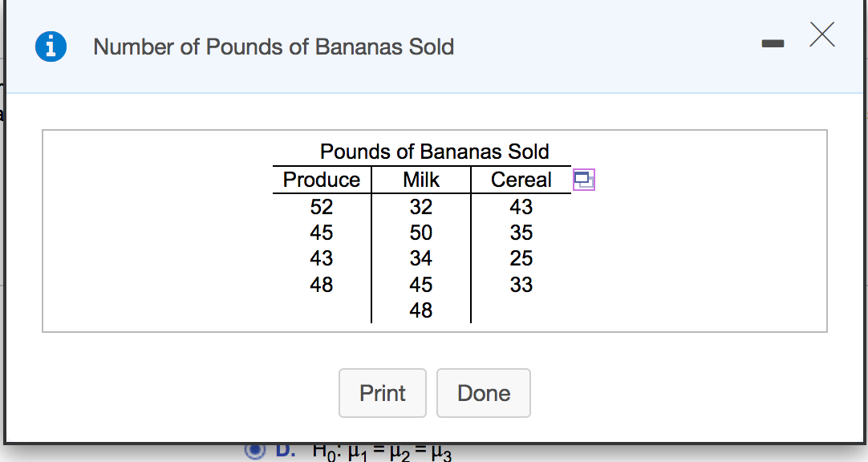The image size is (868, 462).
Task: Click the value 25 under Cereal
Action: (x=521, y=258)
